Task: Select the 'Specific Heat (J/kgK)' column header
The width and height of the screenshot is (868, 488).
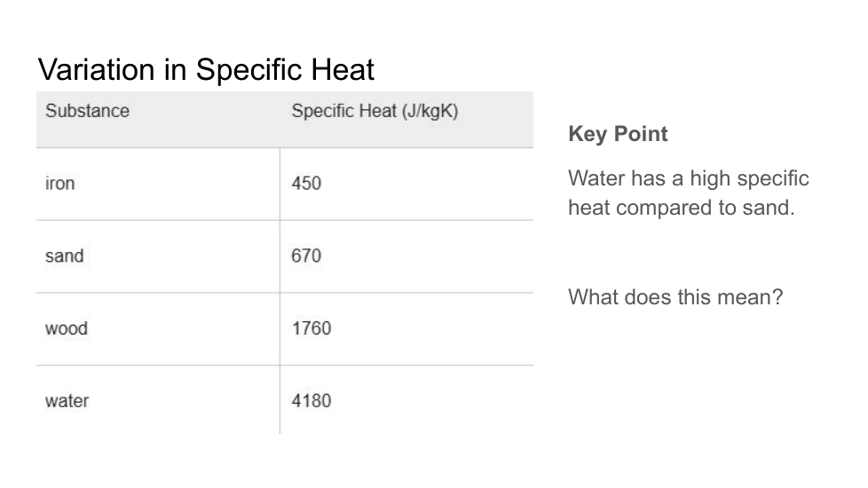Action: [x=406, y=120]
